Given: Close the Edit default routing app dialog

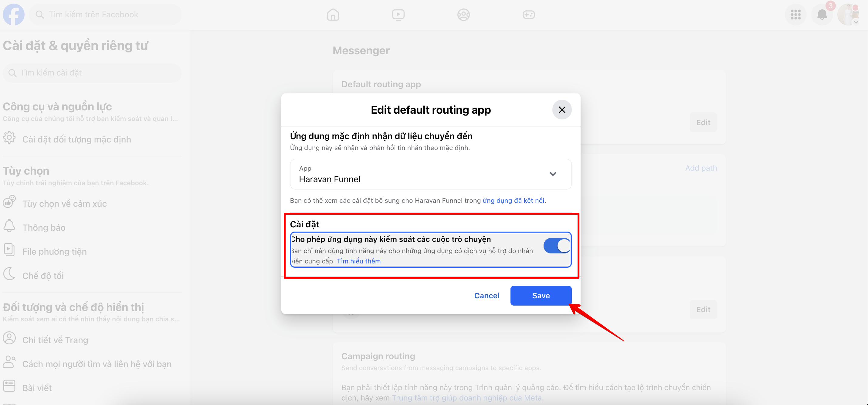Looking at the screenshot, I should tap(562, 110).
